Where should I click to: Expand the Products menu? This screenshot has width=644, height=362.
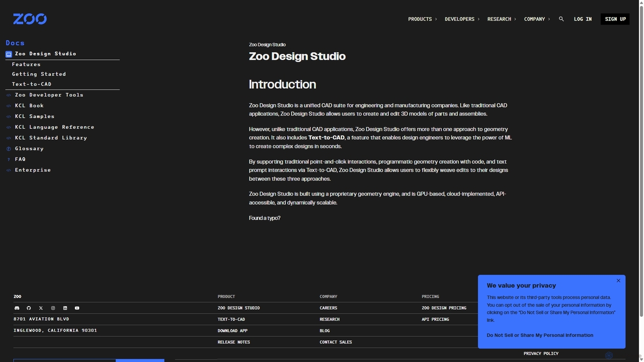coord(423,19)
